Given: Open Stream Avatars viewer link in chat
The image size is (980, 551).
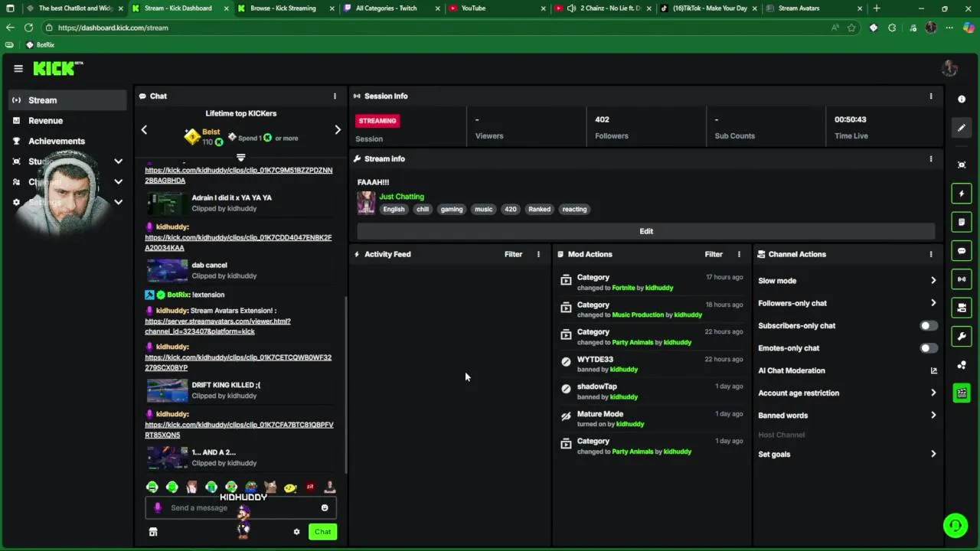Looking at the screenshot, I should click(x=217, y=327).
